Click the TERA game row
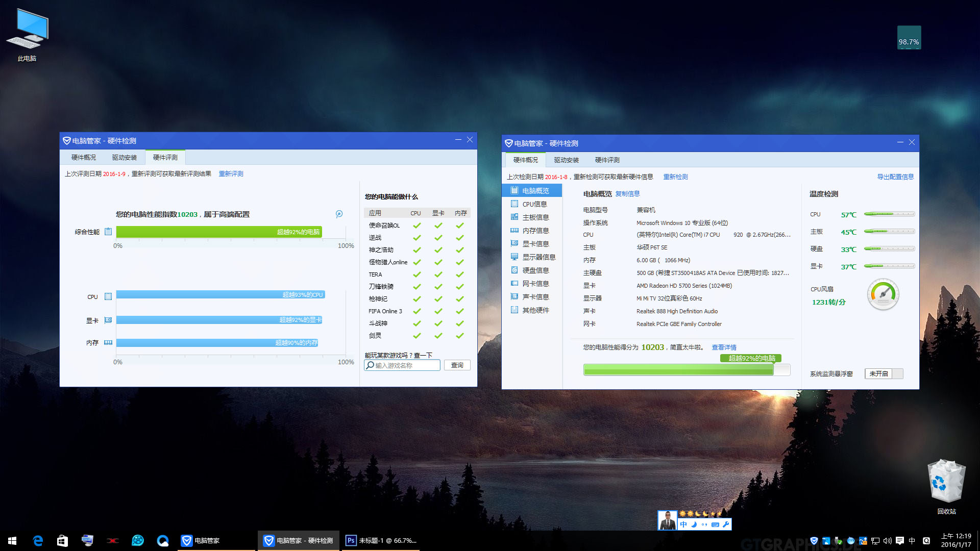Viewport: 980px width, 551px height. 417,274
